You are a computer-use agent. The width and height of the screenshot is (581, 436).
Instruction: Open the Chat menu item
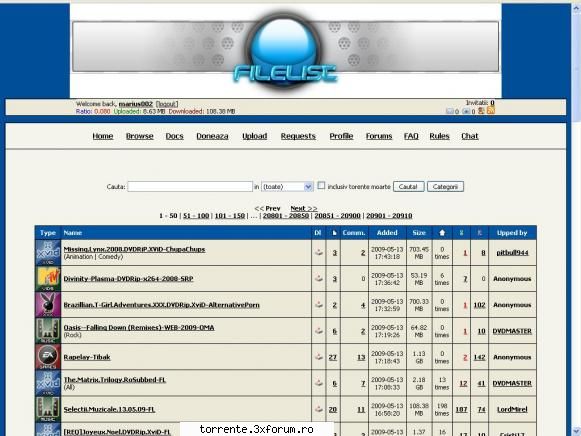pos(470,136)
